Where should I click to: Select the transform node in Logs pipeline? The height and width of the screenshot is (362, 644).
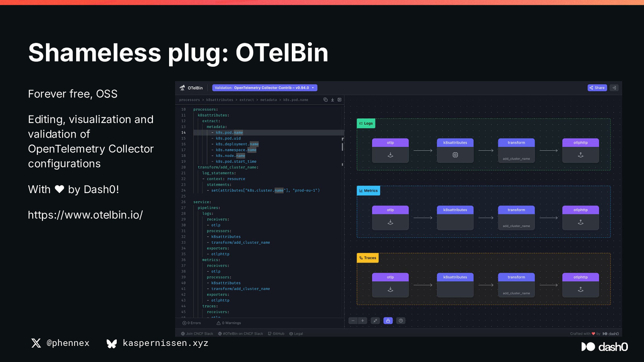pyautogui.click(x=516, y=150)
